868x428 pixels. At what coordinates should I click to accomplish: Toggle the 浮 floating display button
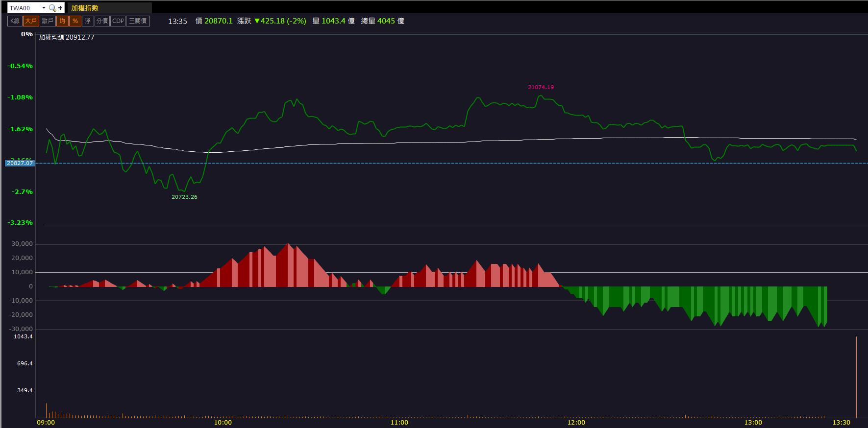88,21
